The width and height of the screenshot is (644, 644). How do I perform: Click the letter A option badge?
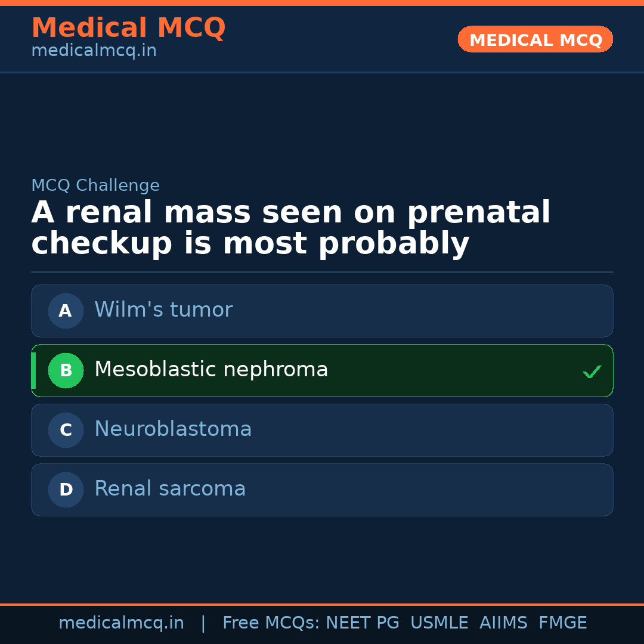click(66, 311)
